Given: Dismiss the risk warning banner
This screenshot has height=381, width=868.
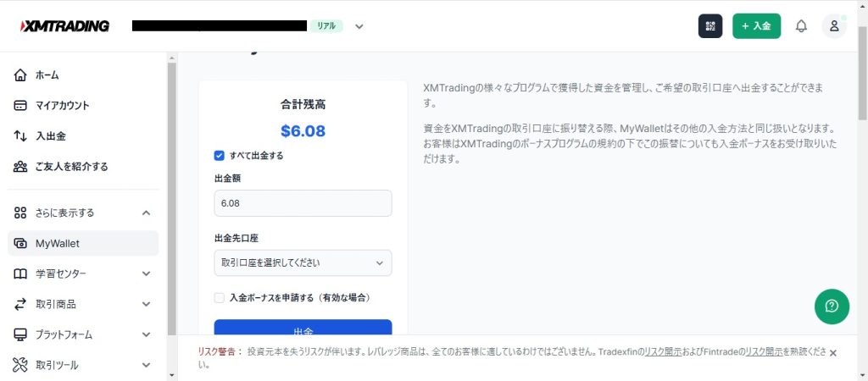Looking at the screenshot, I should [832, 353].
